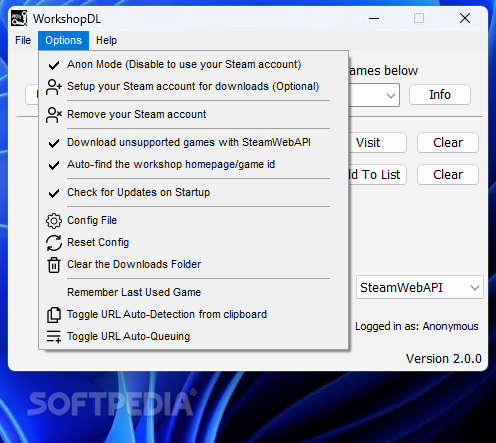
Task: Click the Info button
Action: tap(440, 95)
